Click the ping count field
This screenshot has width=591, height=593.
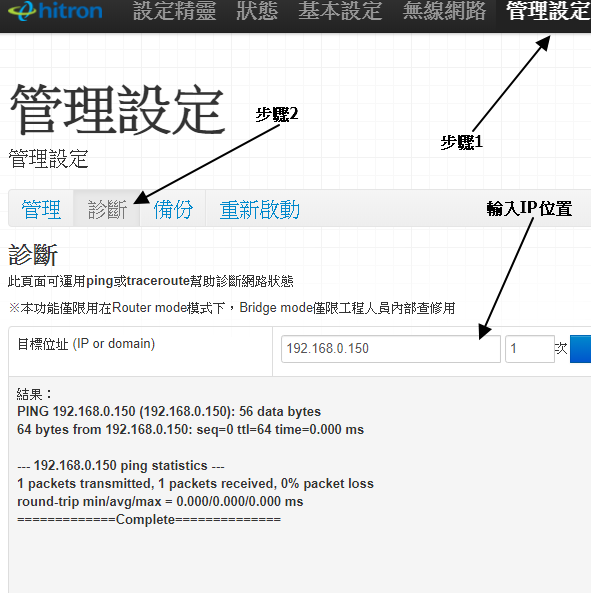click(530, 349)
